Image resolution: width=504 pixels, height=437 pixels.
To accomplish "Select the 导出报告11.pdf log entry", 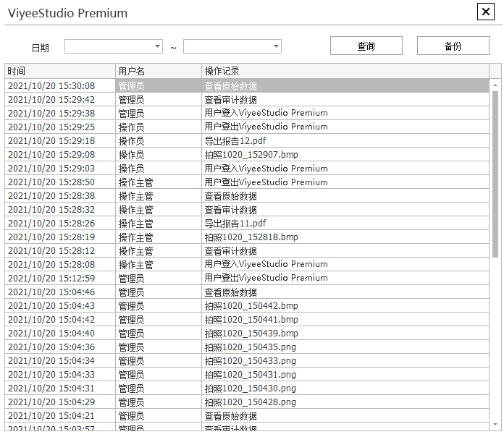I will point(235,224).
